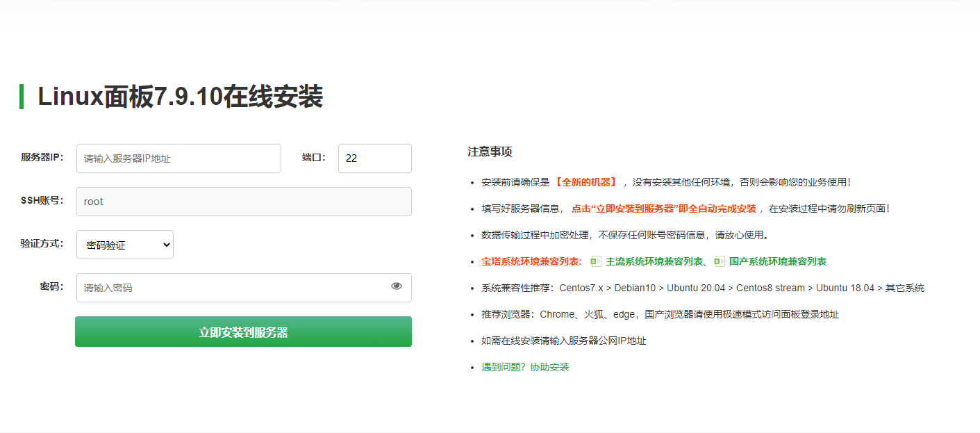Viewport: 980px width, 433px height.
Task: Click the 验证方式 label
Action: click(42, 243)
